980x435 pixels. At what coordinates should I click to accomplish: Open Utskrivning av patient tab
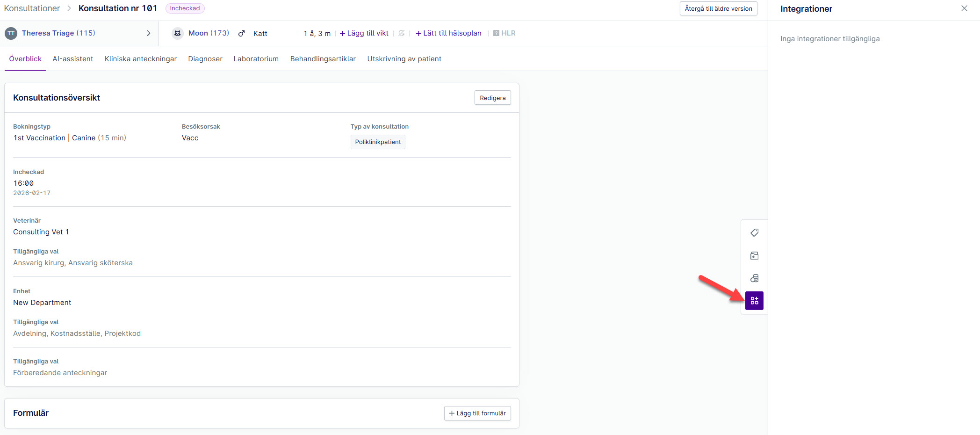404,59
